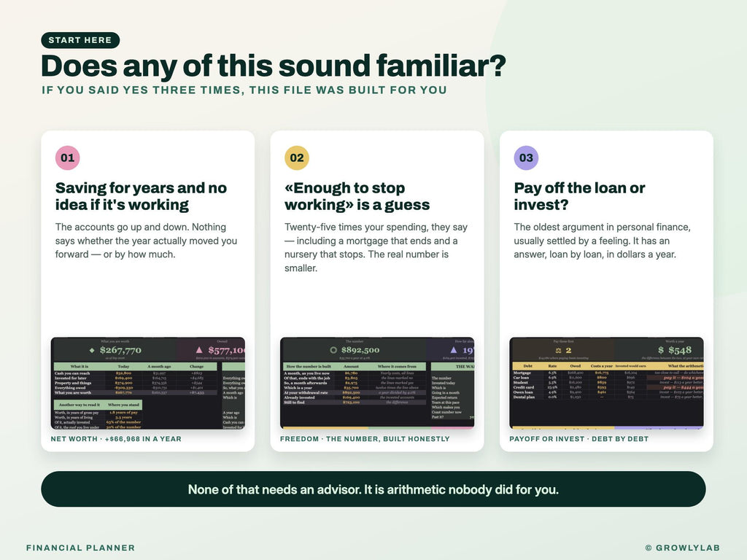Click the 'None of that needs an advisor' banner
Viewport: 747px width, 560px height.
pos(373,489)
